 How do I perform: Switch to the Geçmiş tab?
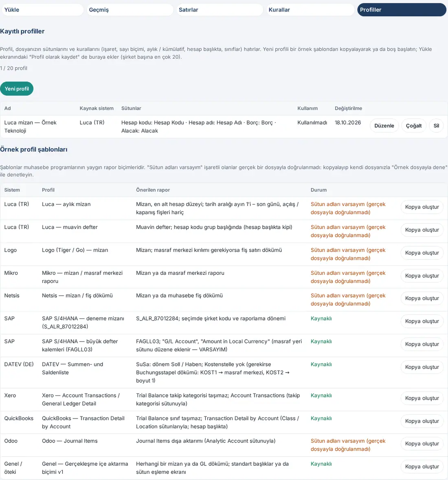click(130, 10)
